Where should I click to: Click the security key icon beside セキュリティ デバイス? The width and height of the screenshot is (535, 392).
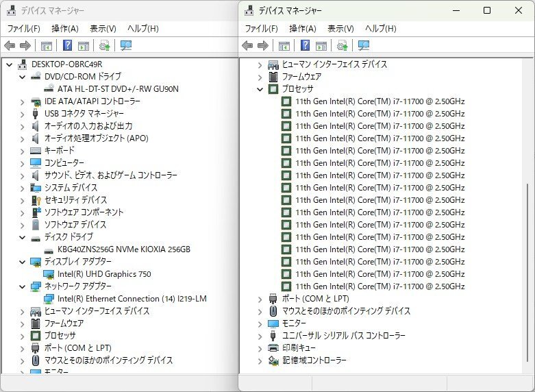coord(36,200)
